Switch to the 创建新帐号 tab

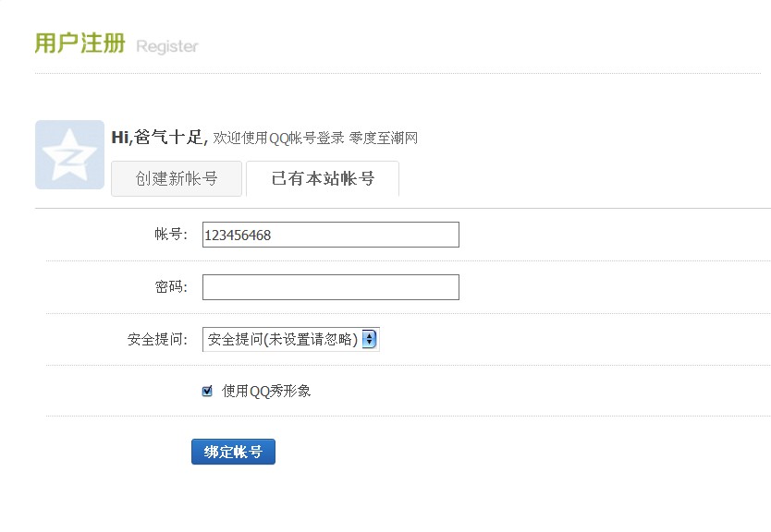coord(177,178)
